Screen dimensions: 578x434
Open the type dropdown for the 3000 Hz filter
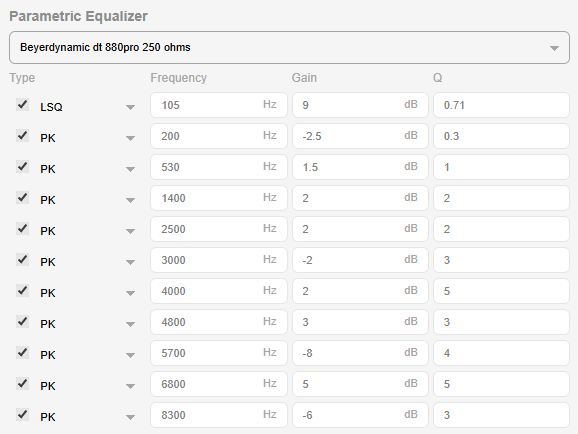[87, 262]
